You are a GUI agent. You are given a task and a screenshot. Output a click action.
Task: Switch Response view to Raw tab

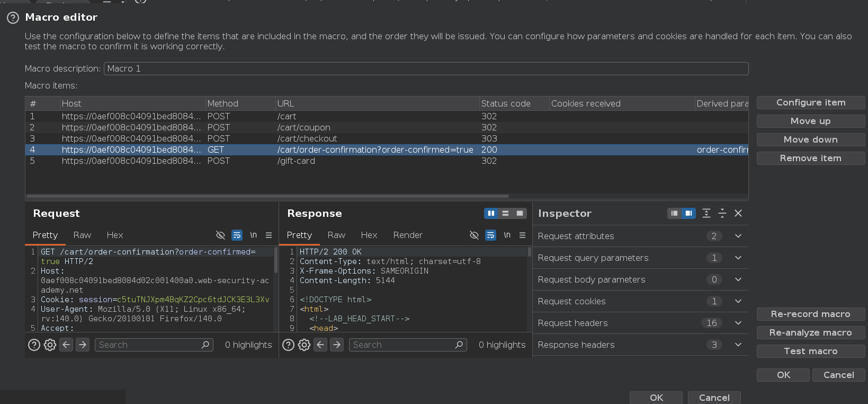[336, 235]
